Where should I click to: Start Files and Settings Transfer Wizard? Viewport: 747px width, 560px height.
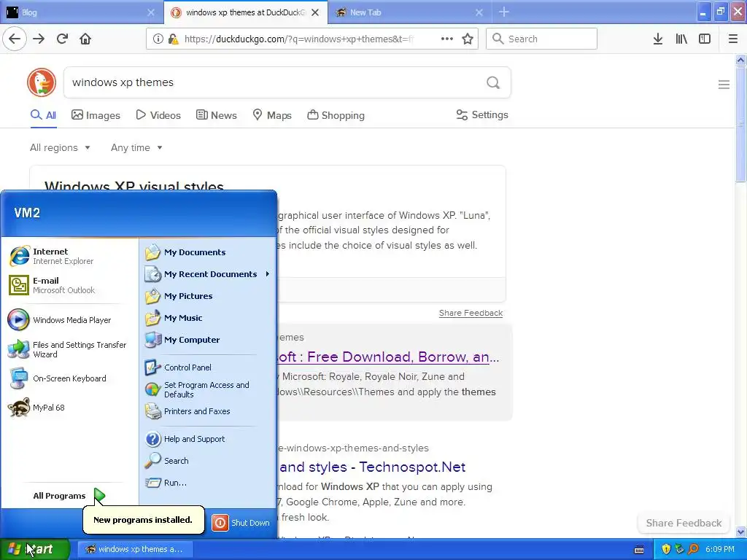(67, 349)
